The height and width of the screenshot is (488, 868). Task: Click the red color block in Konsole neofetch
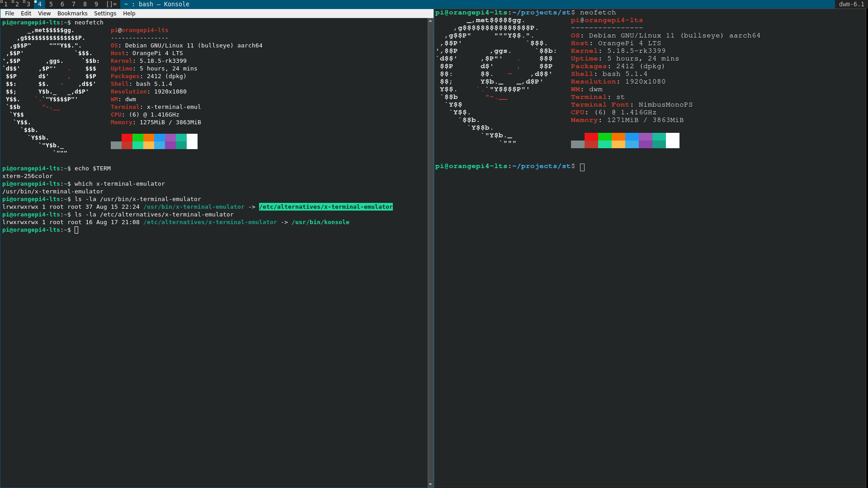pos(127,137)
